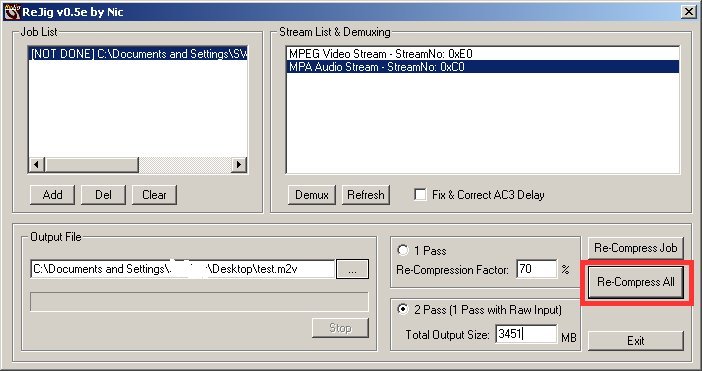Screen dimensions: 702x371
Task: Select the 1 Pass option
Action: coord(403,250)
